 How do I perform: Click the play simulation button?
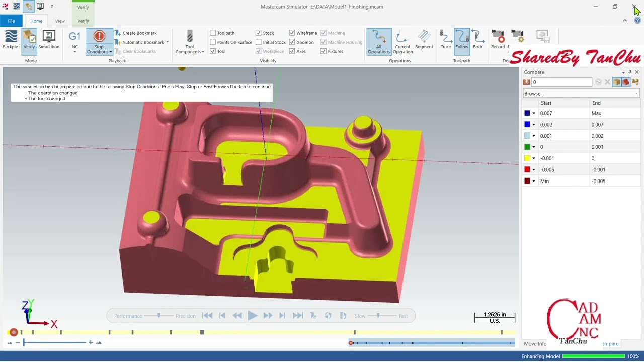pos(253,316)
